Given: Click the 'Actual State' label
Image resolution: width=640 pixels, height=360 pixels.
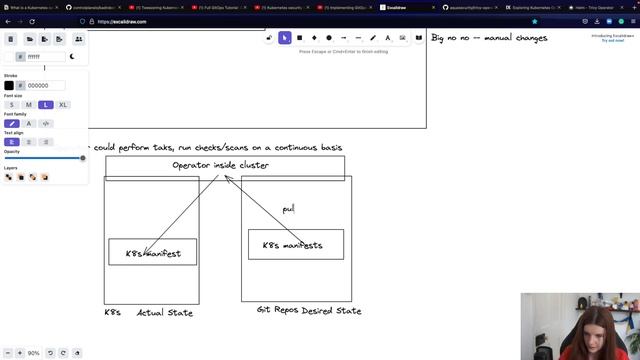Looking at the screenshot, I should pos(164,313).
